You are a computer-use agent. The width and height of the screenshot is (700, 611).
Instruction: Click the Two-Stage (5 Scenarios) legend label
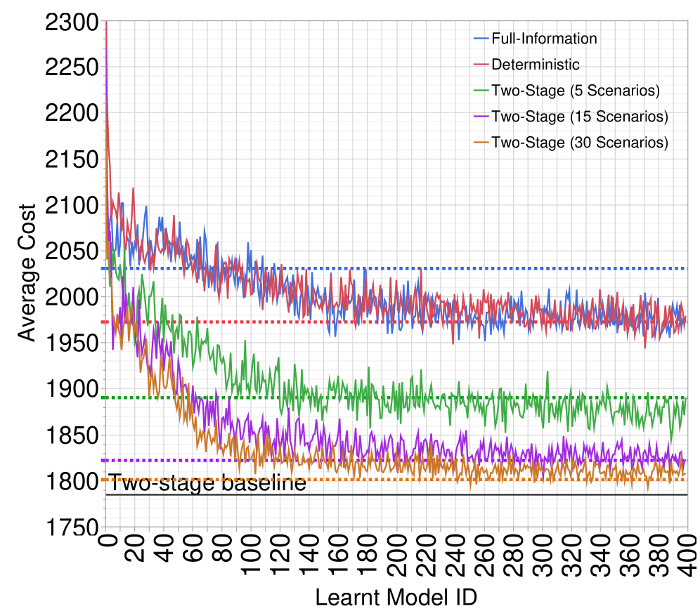tap(576, 91)
